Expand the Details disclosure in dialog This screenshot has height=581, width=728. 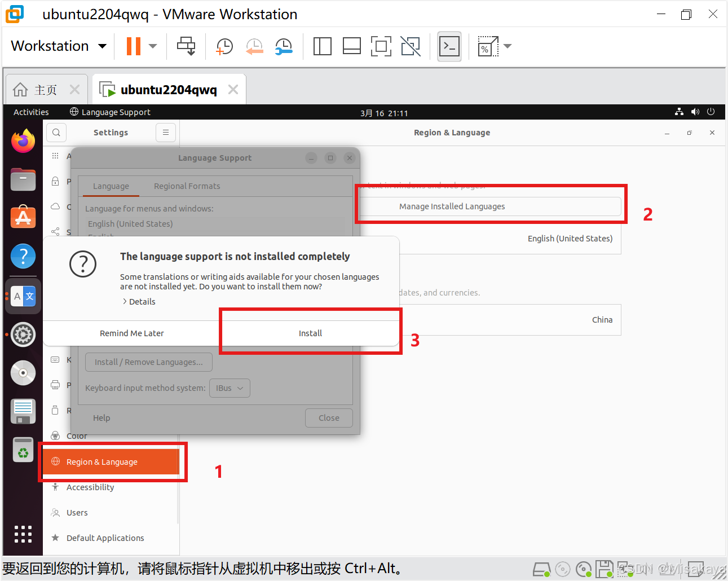(x=139, y=302)
